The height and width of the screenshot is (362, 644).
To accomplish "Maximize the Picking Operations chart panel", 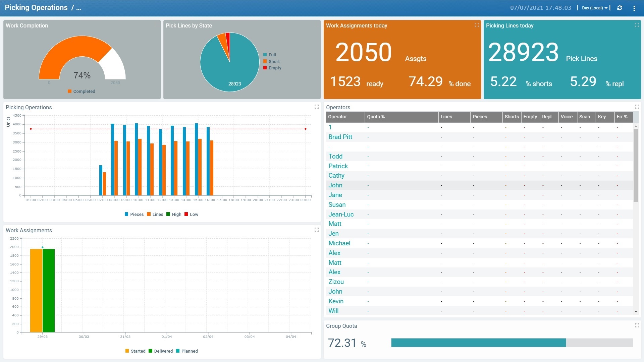I will (x=316, y=107).
